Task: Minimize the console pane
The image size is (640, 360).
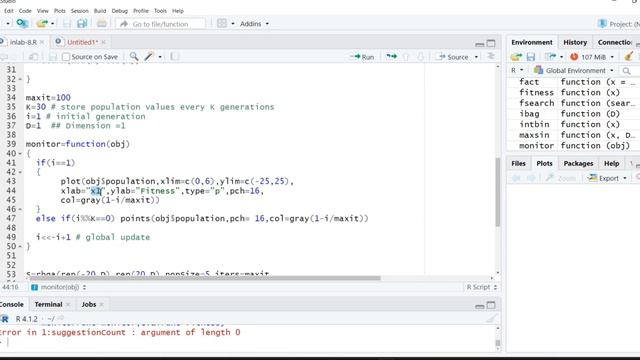Action: (x=480, y=306)
